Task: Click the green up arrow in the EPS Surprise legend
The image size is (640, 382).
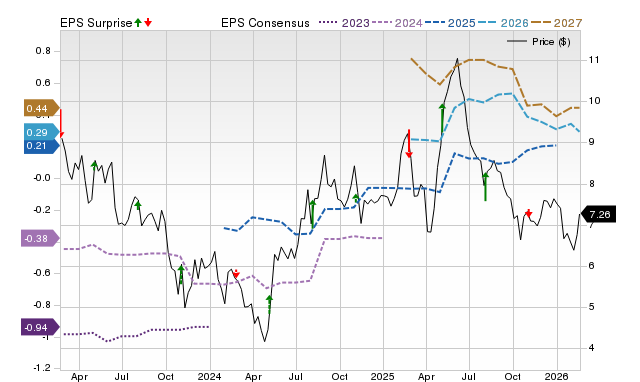Action: 138,22
